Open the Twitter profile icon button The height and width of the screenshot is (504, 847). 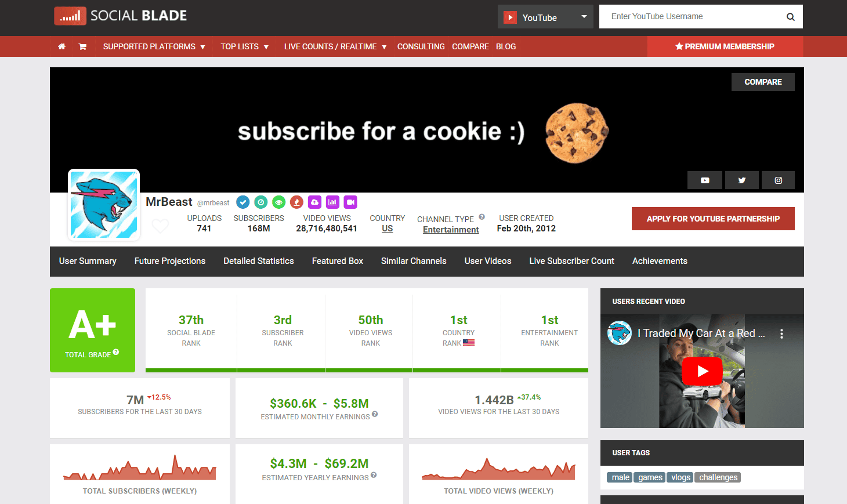coord(741,180)
